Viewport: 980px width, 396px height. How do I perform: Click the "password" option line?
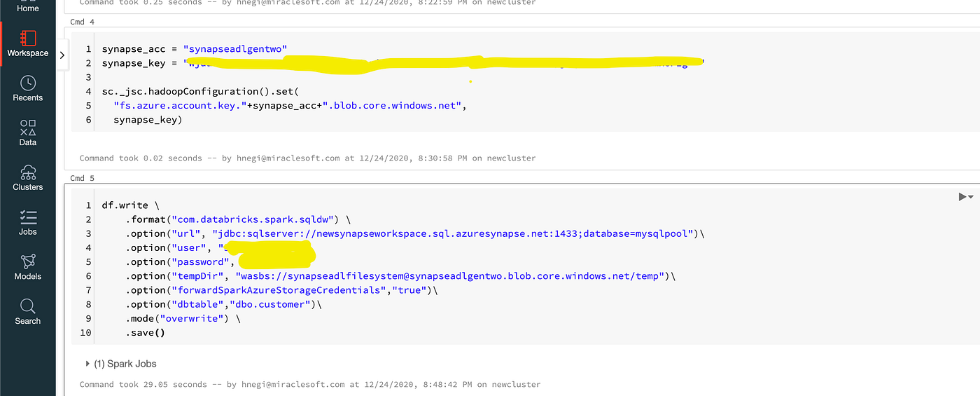pos(221,261)
